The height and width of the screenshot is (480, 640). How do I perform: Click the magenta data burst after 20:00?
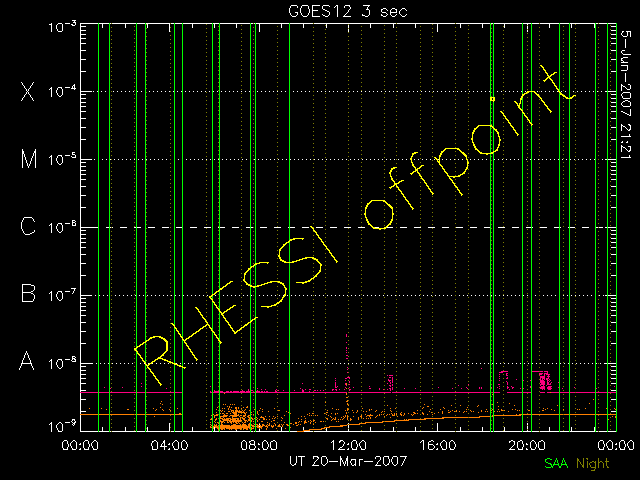click(x=544, y=381)
